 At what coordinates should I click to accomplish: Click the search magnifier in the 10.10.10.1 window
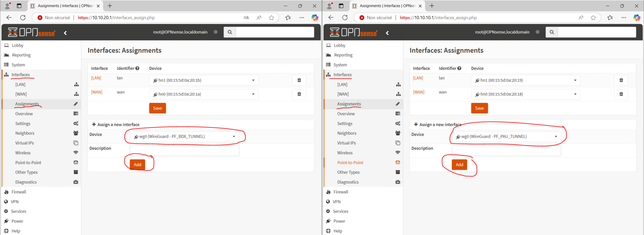click(551, 32)
